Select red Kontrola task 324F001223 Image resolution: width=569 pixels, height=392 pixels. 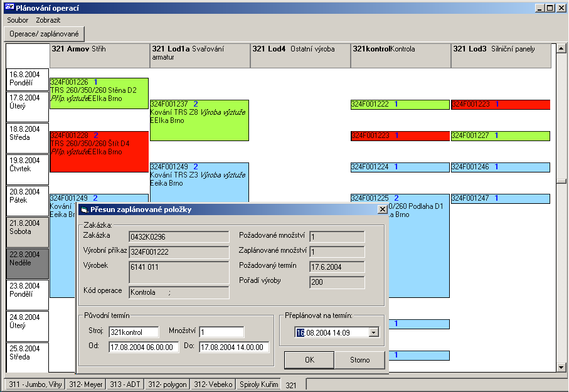[400, 135]
